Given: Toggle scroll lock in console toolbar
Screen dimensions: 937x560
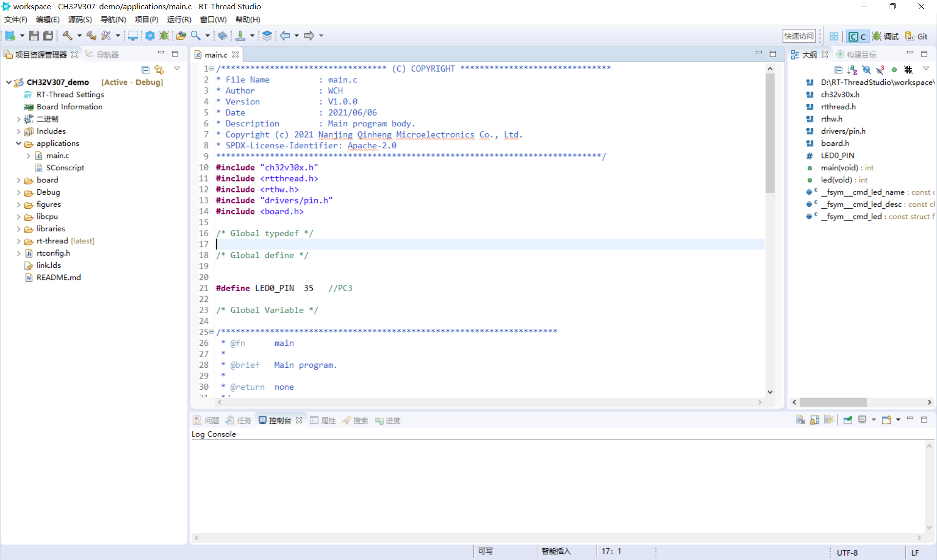Looking at the screenshot, I should 815,420.
